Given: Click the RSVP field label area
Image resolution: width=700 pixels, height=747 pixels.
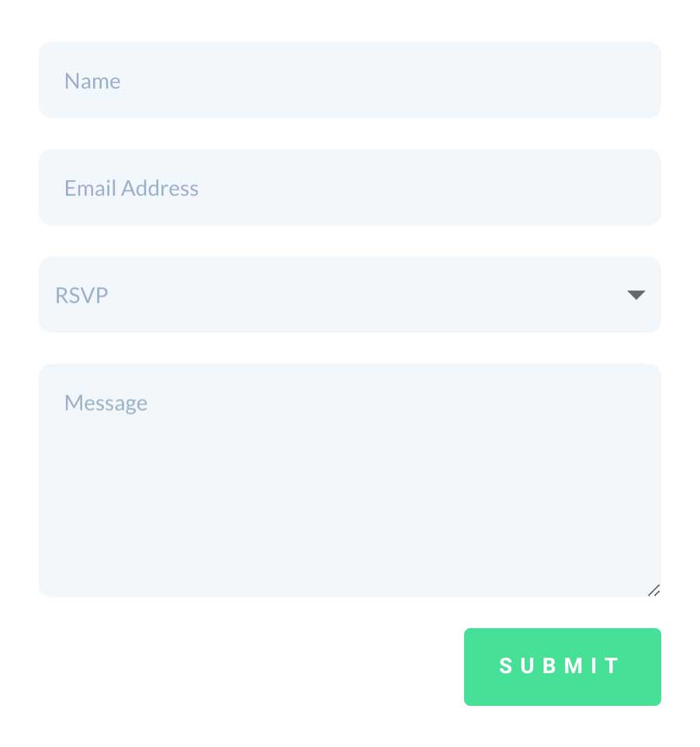Looking at the screenshot, I should point(81,294).
